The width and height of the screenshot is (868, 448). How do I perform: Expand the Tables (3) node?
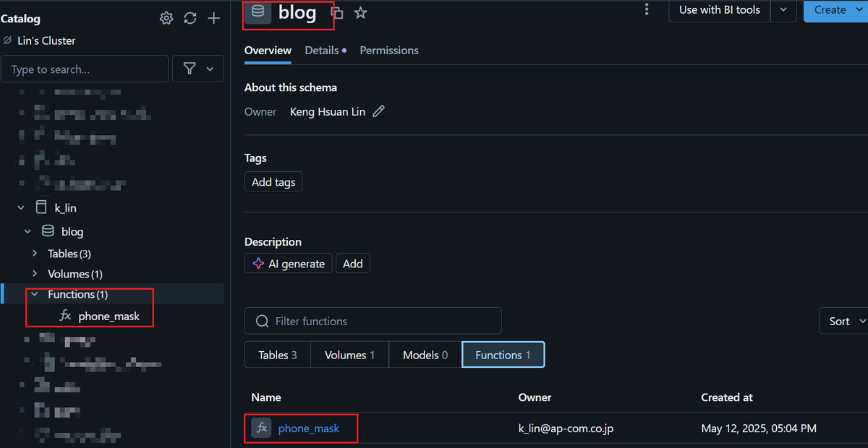click(x=35, y=254)
